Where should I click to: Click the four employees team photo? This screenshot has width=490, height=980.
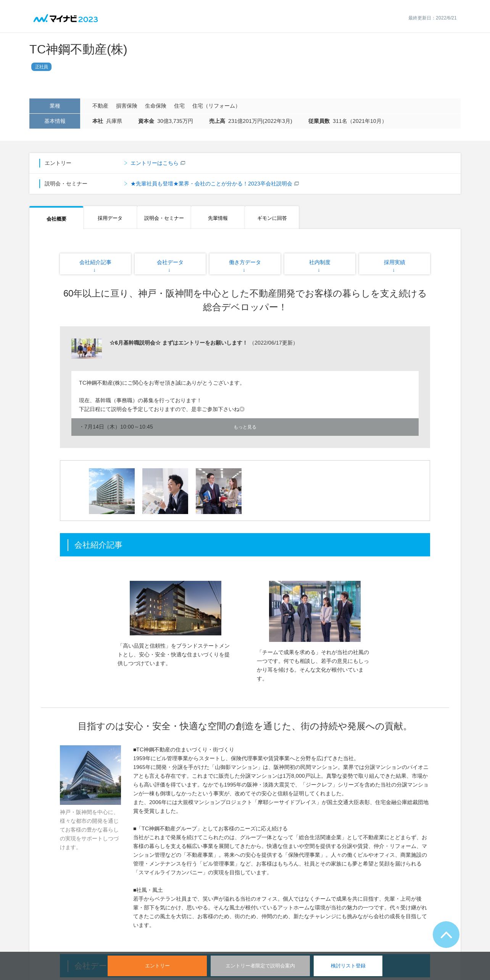[315, 611]
